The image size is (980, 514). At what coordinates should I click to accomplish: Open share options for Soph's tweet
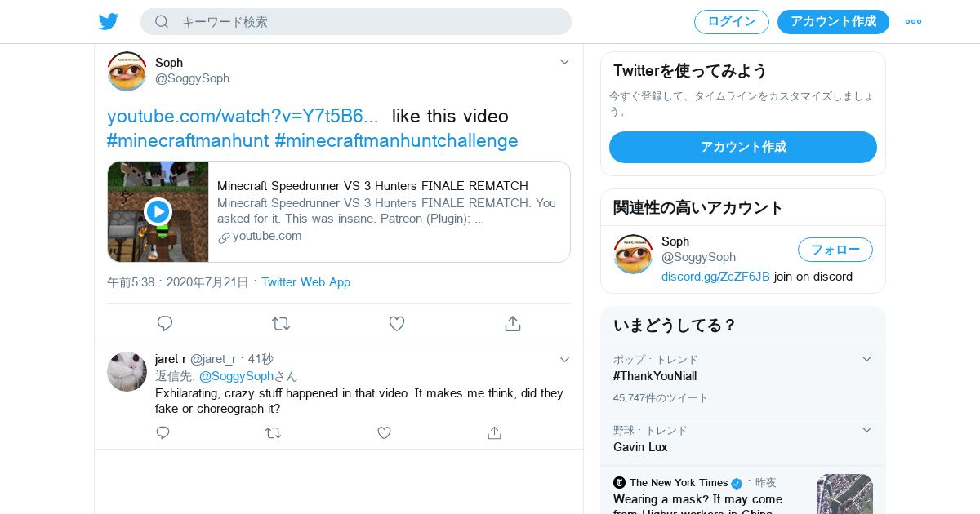tap(513, 324)
